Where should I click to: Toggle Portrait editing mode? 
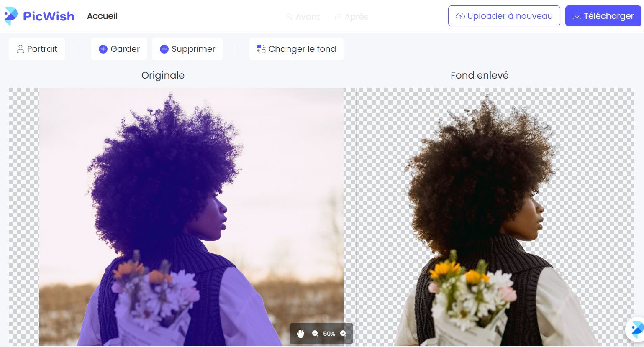click(x=37, y=49)
